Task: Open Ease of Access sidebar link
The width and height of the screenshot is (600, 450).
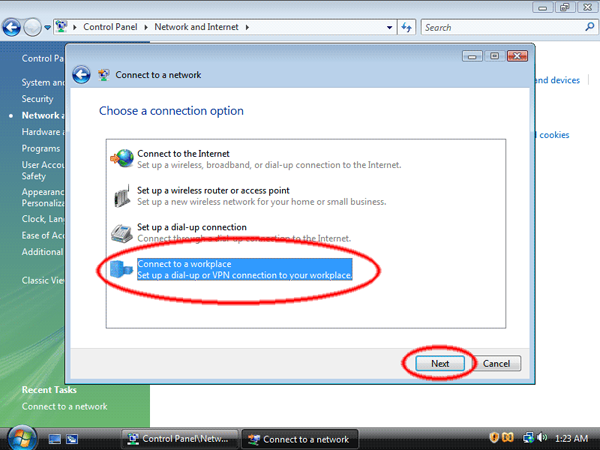Action: (x=43, y=235)
